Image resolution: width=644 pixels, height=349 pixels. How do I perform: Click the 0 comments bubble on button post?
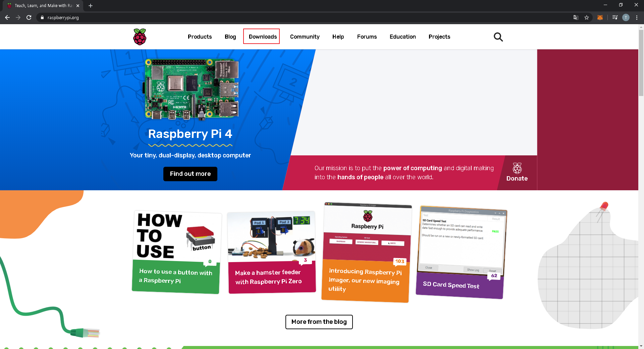[210, 261]
